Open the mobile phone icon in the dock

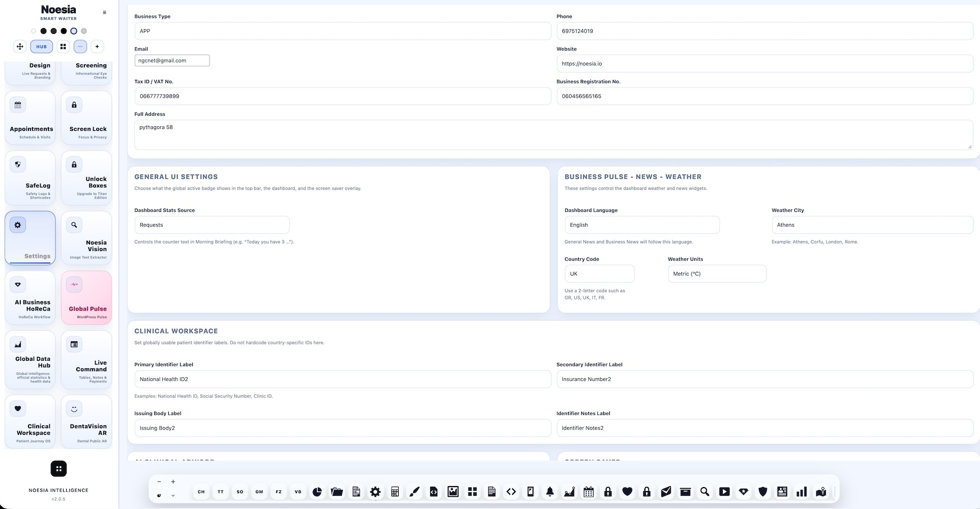click(x=530, y=492)
